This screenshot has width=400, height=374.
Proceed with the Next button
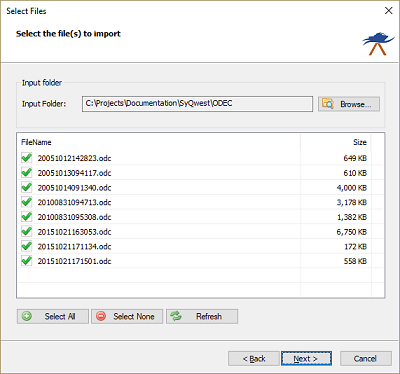click(306, 359)
